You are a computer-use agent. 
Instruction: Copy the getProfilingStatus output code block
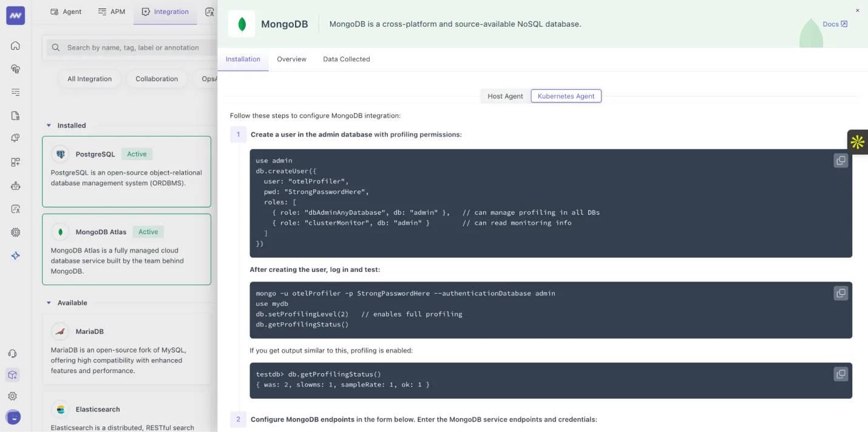pos(841,374)
